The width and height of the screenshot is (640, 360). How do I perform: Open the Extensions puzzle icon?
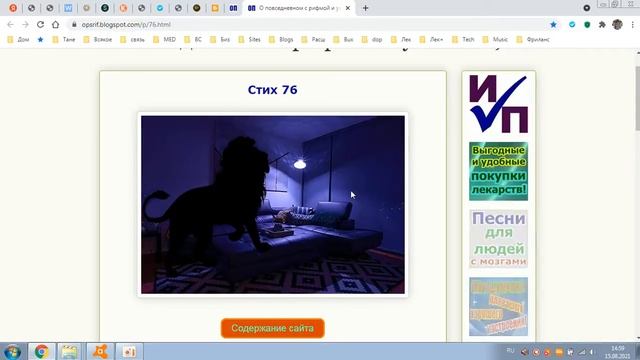pos(602,24)
